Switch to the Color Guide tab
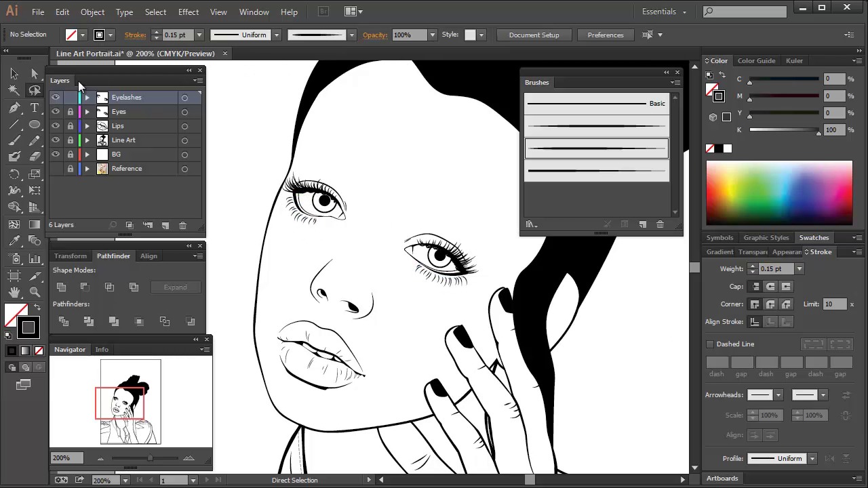Viewport: 868px width, 488px height. [x=756, y=61]
